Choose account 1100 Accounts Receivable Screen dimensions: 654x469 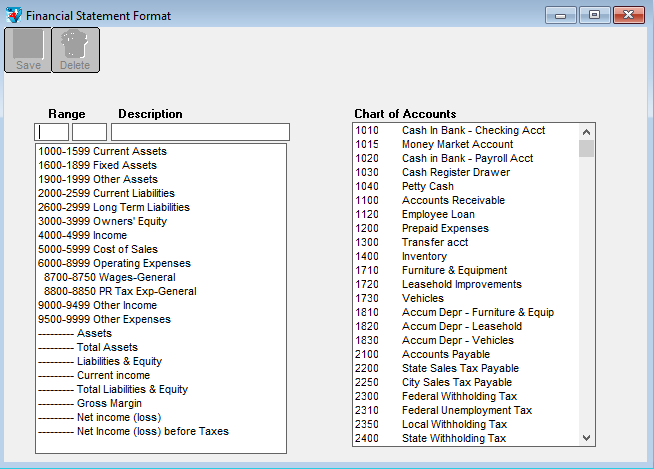[440, 200]
